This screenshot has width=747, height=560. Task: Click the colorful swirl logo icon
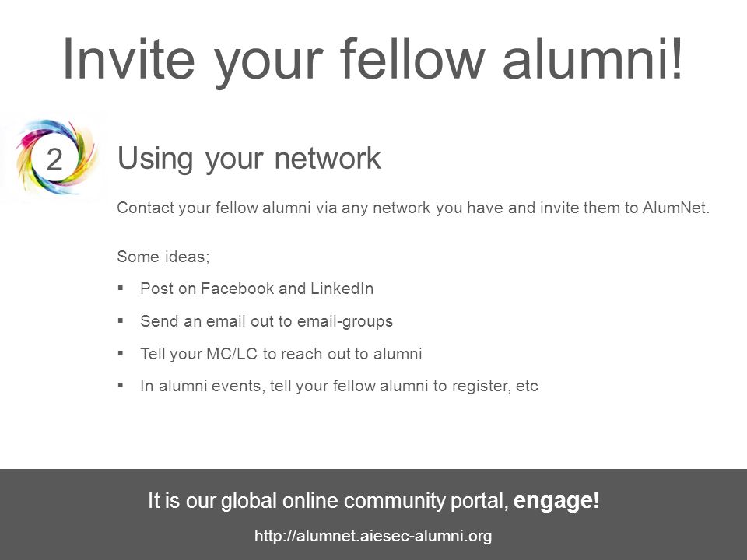[x=56, y=157]
